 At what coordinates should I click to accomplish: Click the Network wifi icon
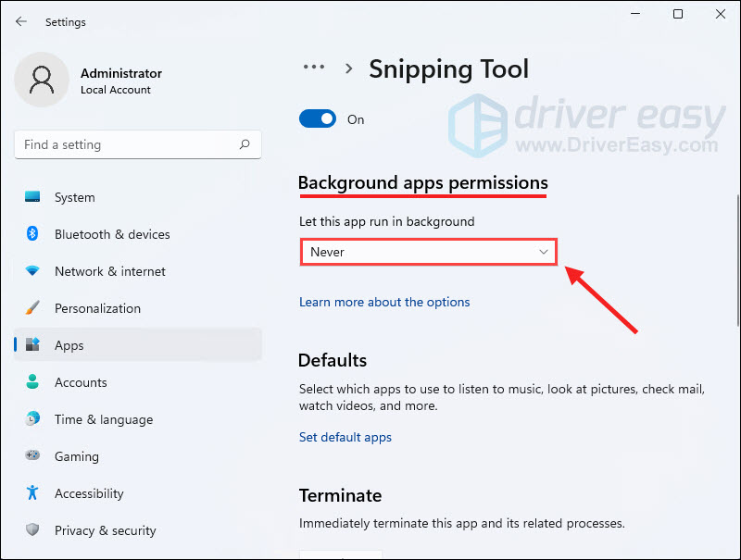click(32, 270)
